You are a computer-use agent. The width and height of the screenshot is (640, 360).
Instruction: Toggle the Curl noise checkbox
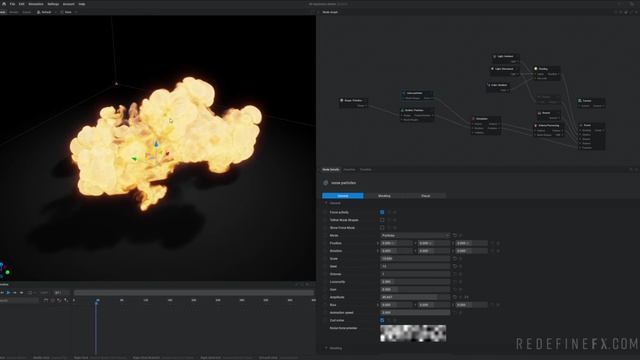[382, 320]
